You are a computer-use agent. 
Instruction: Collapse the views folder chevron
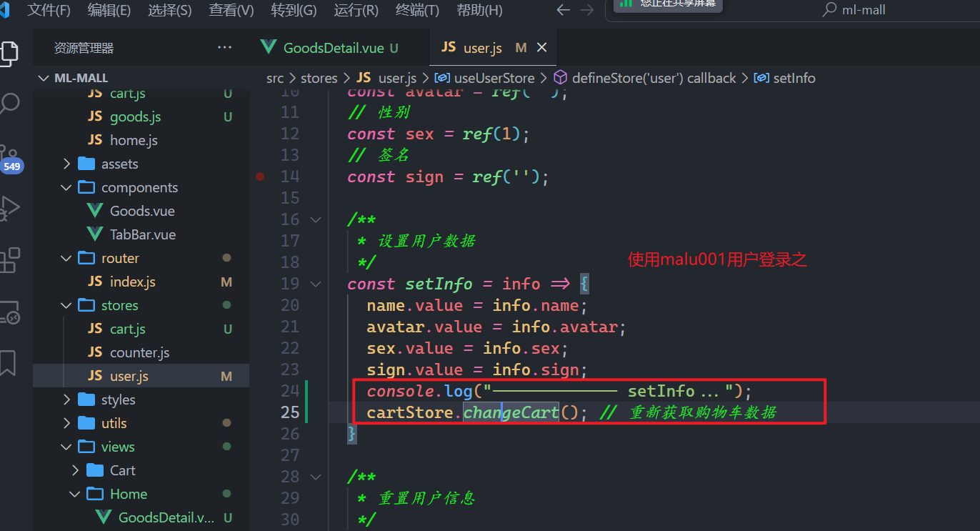click(66, 447)
